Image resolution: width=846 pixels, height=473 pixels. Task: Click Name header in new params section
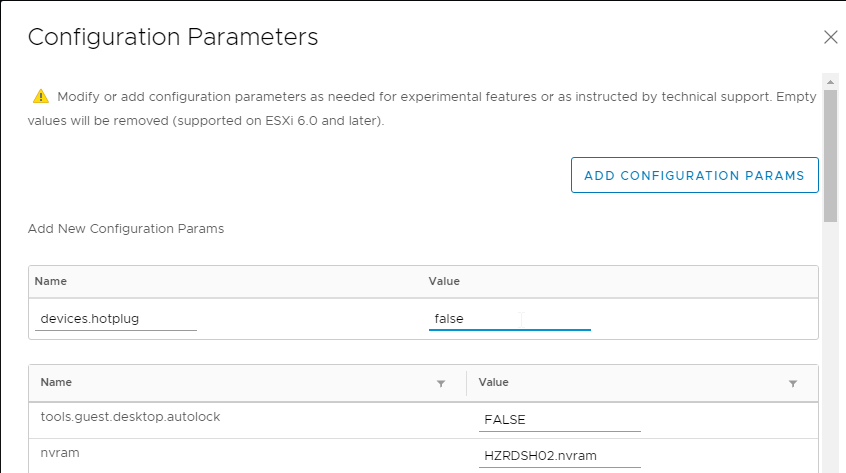(x=51, y=282)
